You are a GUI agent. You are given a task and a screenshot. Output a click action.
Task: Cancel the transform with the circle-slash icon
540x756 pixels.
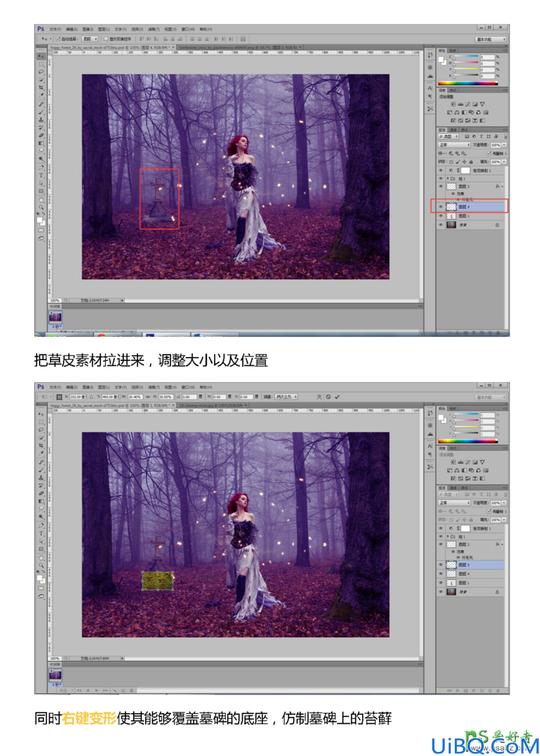(x=328, y=397)
